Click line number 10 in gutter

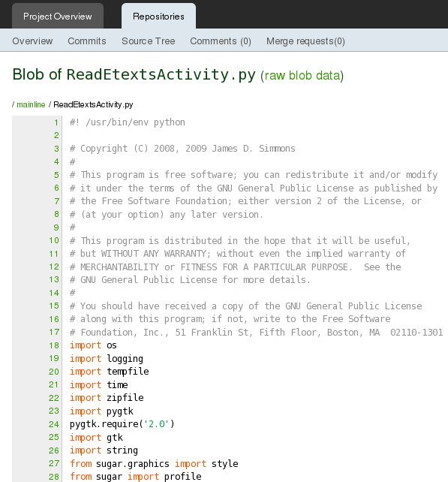click(x=54, y=240)
